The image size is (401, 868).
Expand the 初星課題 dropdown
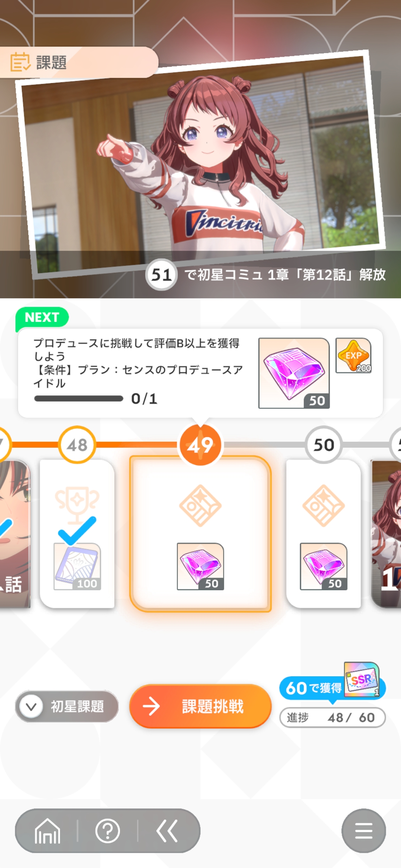pyautogui.click(x=67, y=706)
